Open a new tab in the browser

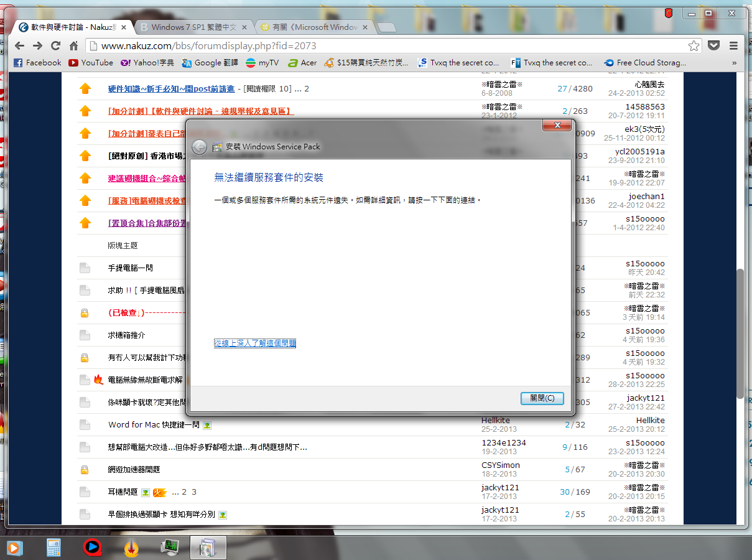pos(386,27)
